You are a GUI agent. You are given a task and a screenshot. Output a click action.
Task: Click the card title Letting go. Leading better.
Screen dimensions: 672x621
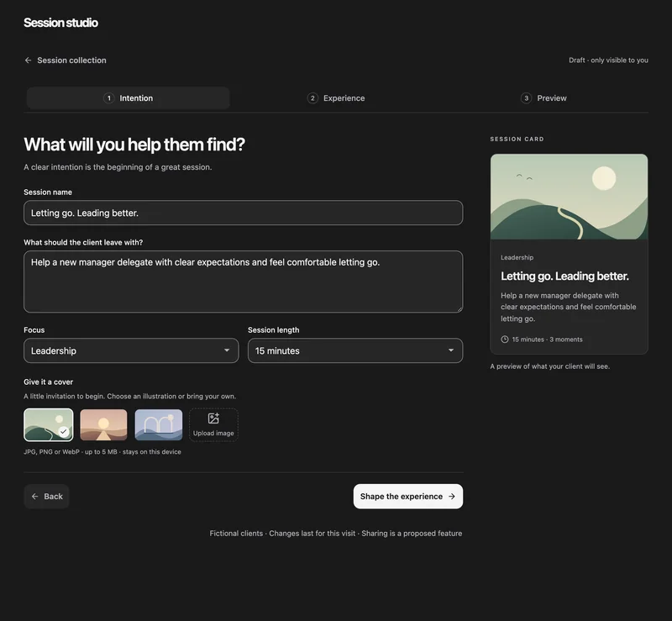point(564,276)
